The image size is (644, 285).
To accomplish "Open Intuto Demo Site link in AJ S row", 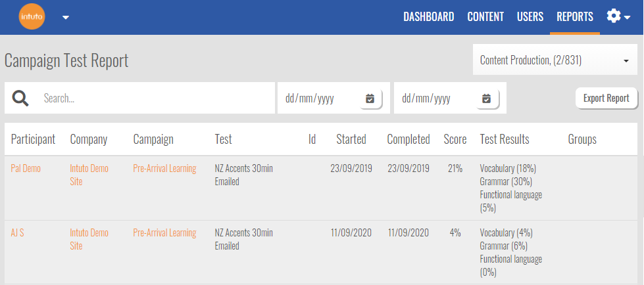I will [89, 239].
